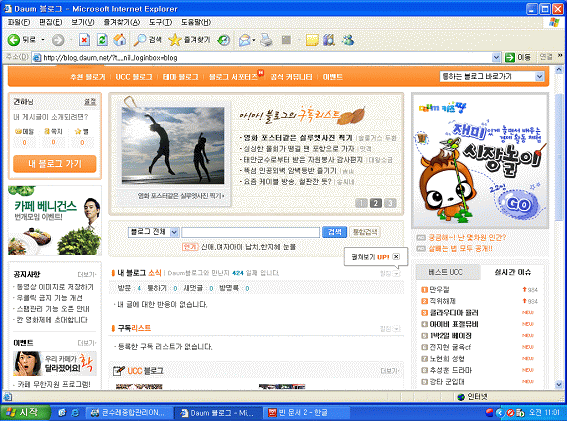This screenshot has height=425, width=567.
Task: Click the History clock icon
Action: coord(223,40)
